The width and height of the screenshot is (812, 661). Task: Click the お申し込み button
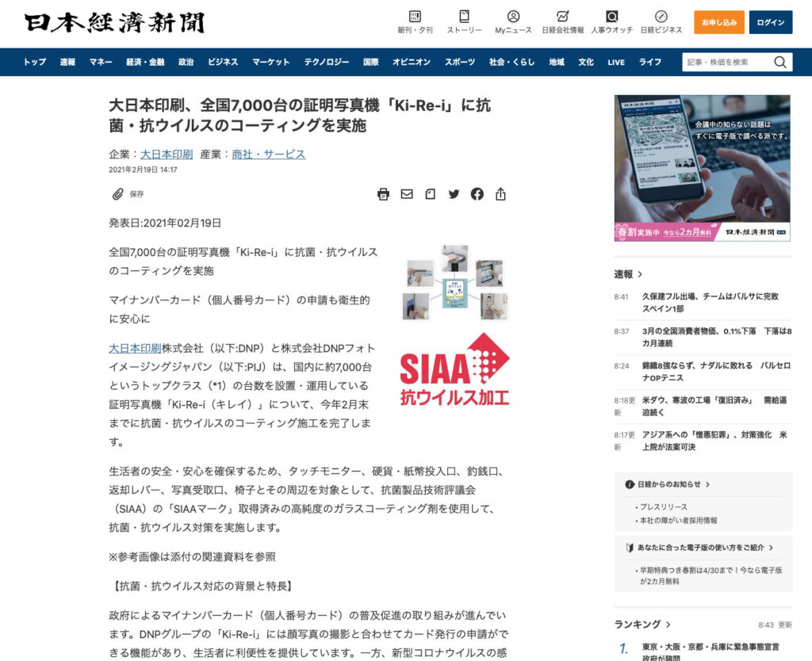718,22
